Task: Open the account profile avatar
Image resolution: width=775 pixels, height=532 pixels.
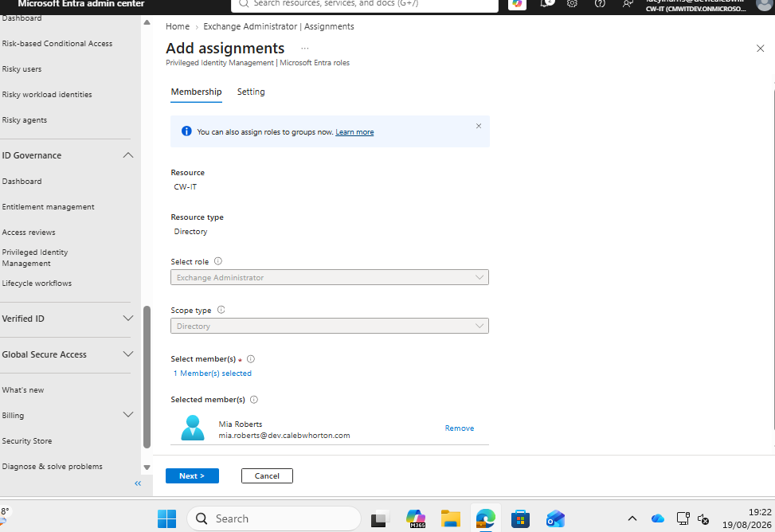Action: tap(764, 4)
